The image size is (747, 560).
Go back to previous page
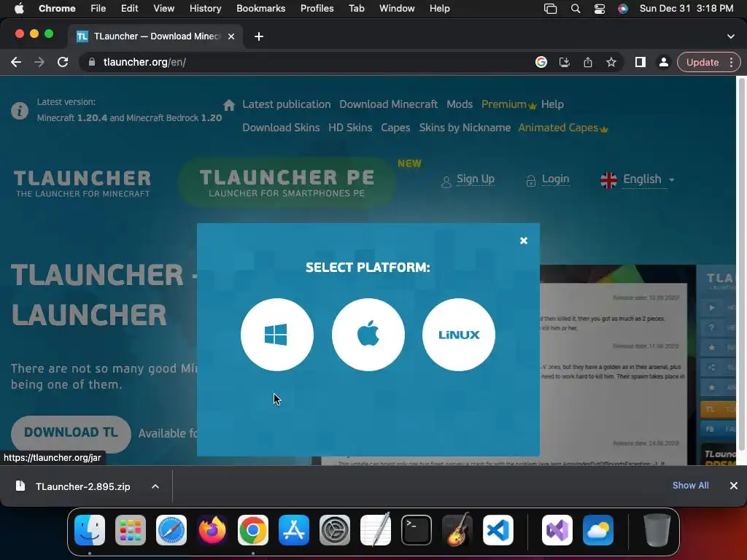point(16,63)
